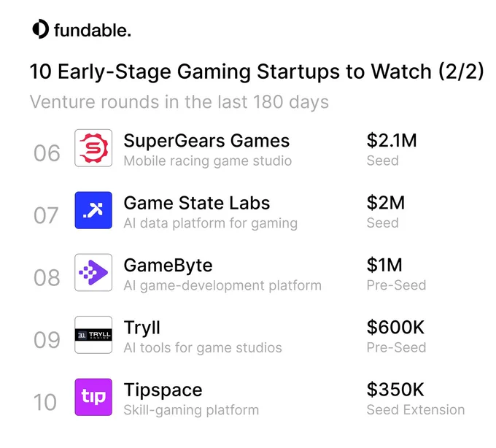Screen dimensions: 496x448
Task: Select the $2M funding amount
Action: (x=386, y=203)
